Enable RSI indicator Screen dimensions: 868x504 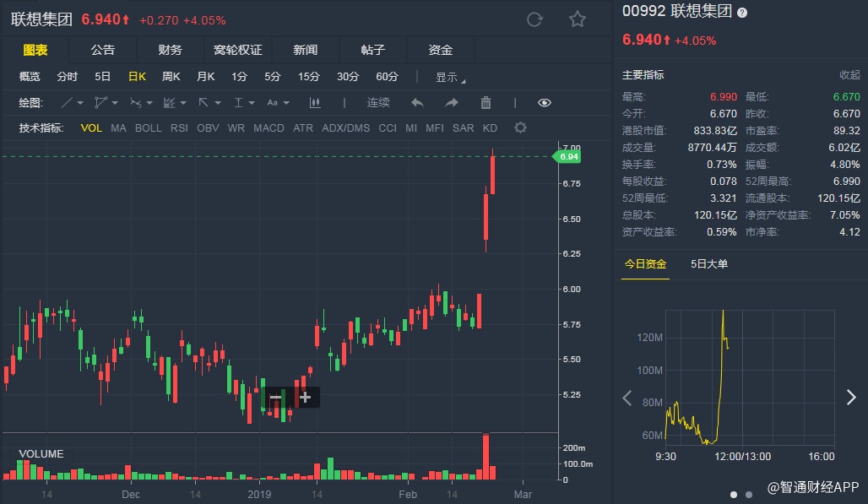click(179, 127)
